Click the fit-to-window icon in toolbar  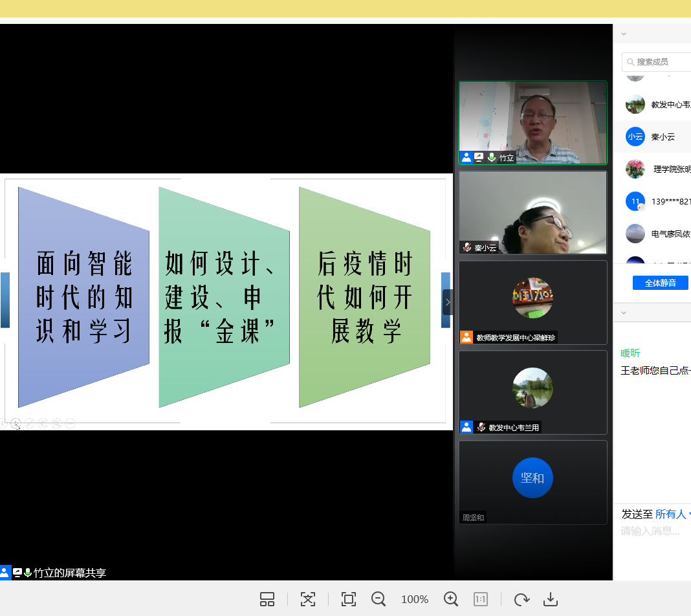point(308,599)
